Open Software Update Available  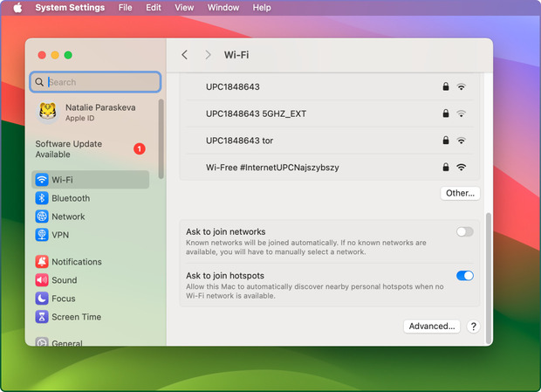click(91, 148)
